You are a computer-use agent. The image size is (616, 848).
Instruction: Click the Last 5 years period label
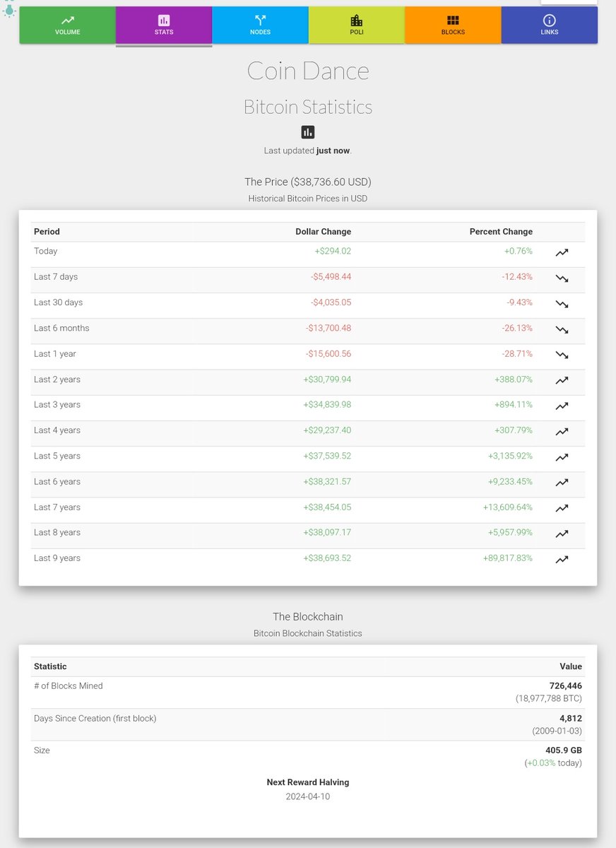57,456
